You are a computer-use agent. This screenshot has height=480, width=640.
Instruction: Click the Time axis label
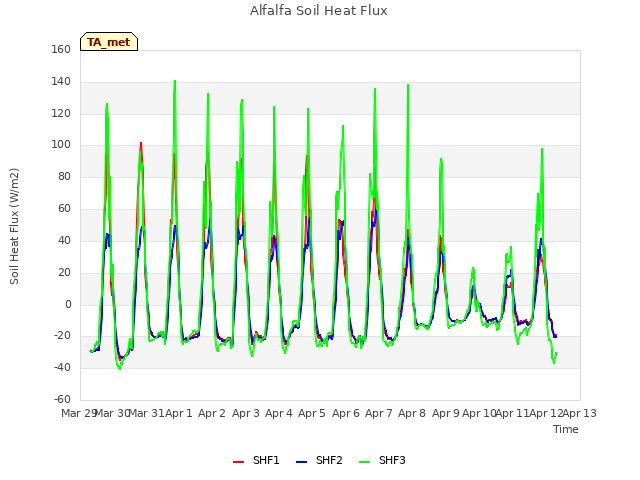tap(566, 429)
